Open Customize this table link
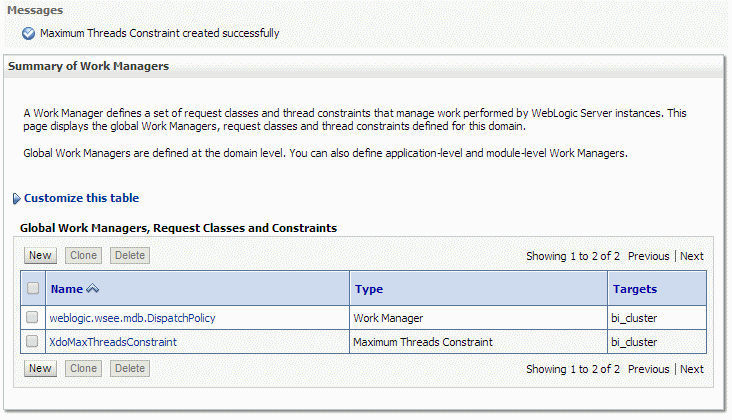Viewport: 732px width, 420px height. coord(81,198)
